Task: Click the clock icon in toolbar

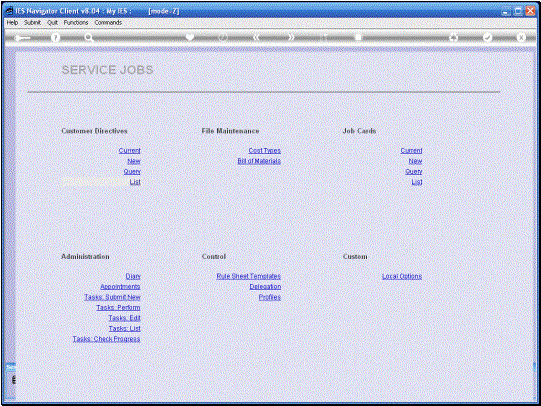Action: click(x=223, y=37)
